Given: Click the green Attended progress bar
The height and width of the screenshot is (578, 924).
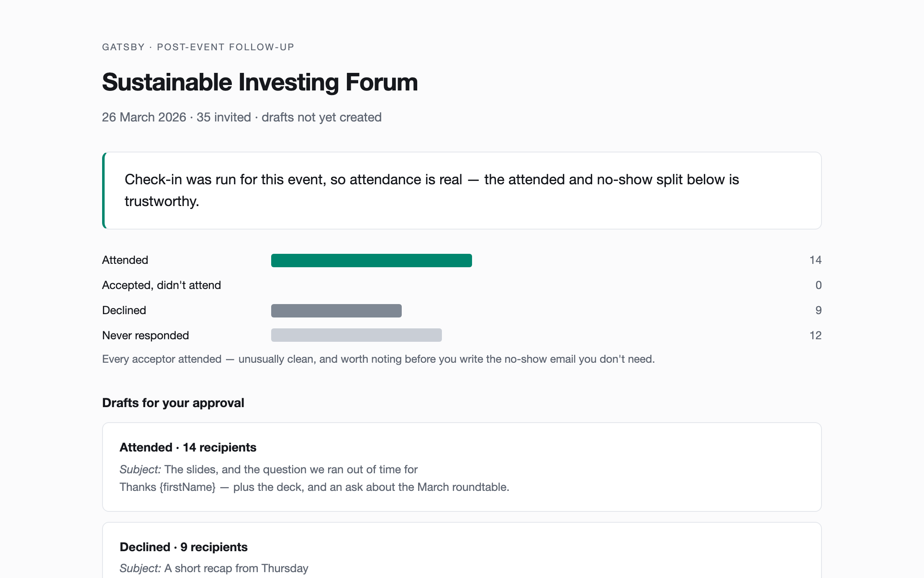Looking at the screenshot, I should point(371,260).
